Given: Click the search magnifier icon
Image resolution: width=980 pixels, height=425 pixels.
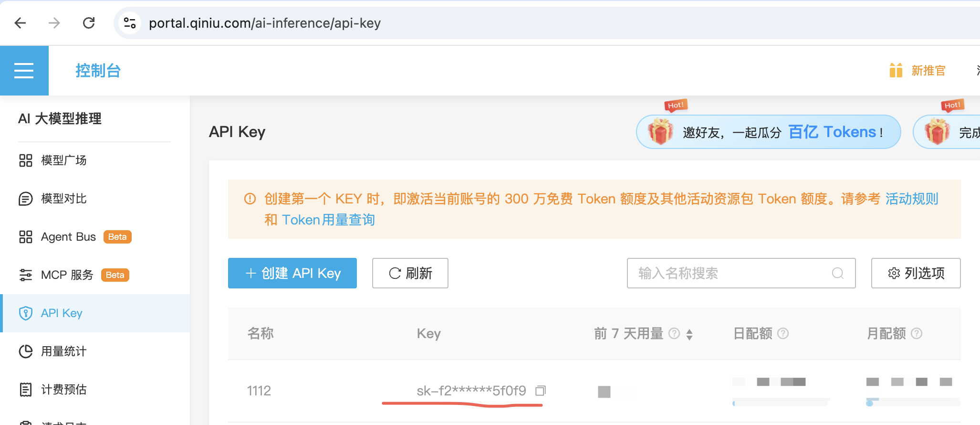Looking at the screenshot, I should [x=837, y=273].
